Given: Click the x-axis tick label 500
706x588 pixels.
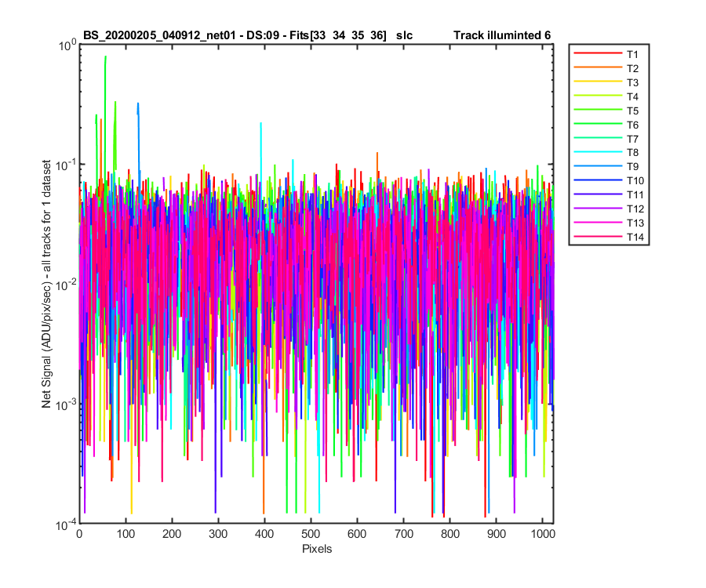Looking at the screenshot, I should coord(311,534).
